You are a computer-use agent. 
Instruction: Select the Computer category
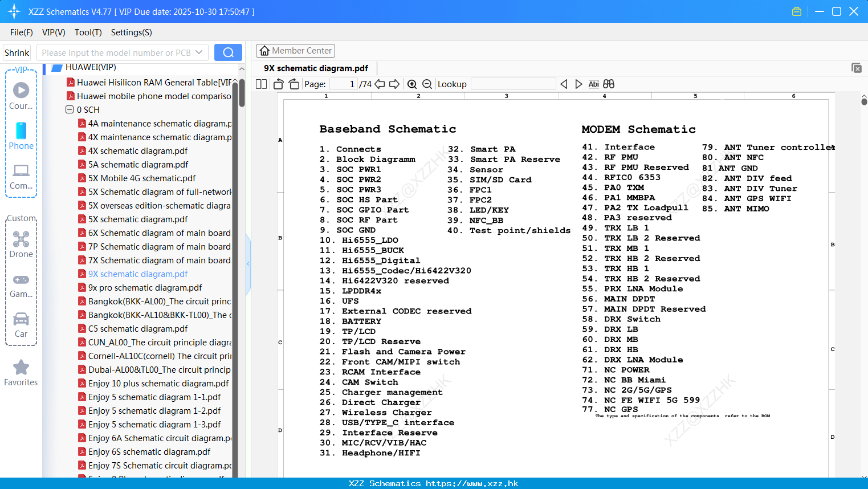pyautogui.click(x=21, y=176)
